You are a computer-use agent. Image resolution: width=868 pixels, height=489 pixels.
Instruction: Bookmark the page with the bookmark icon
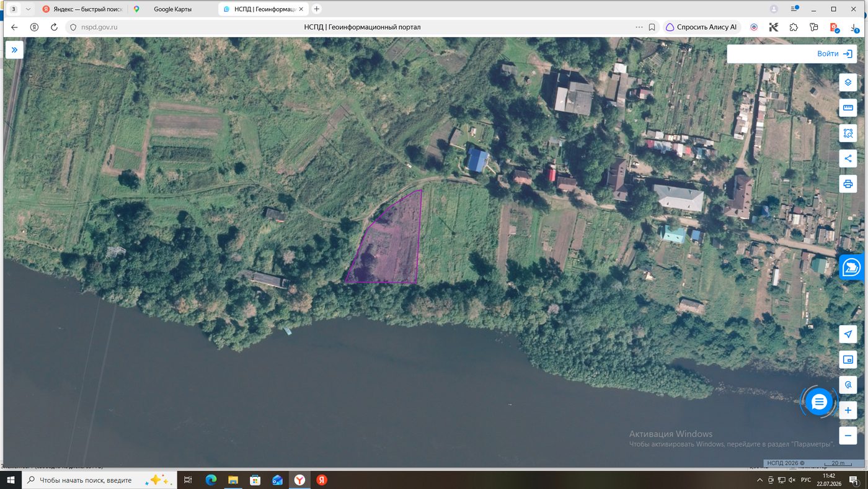click(652, 27)
